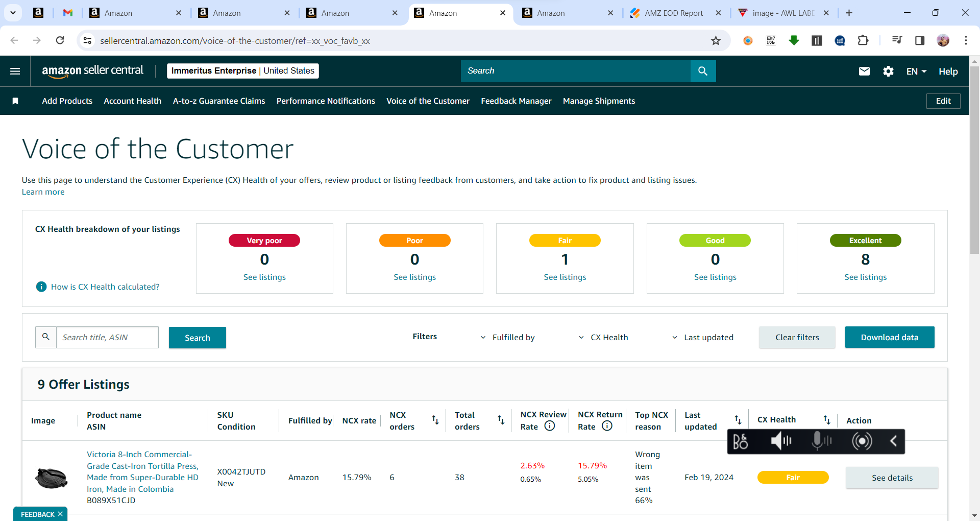Click the bookmark flag icon in navigation bar

(x=15, y=101)
